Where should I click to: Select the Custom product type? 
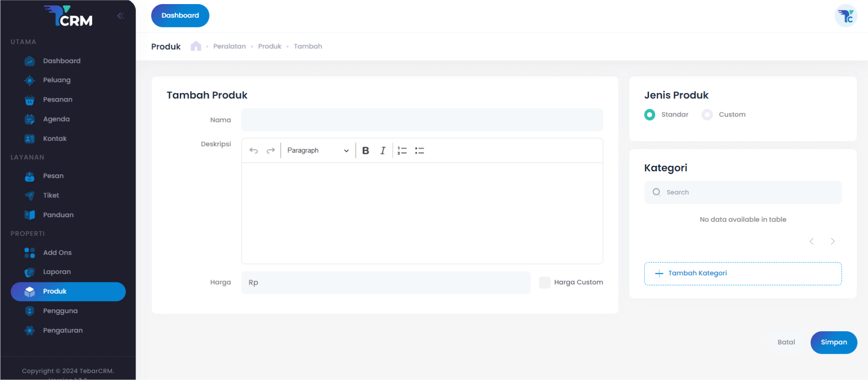[x=707, y=115]
